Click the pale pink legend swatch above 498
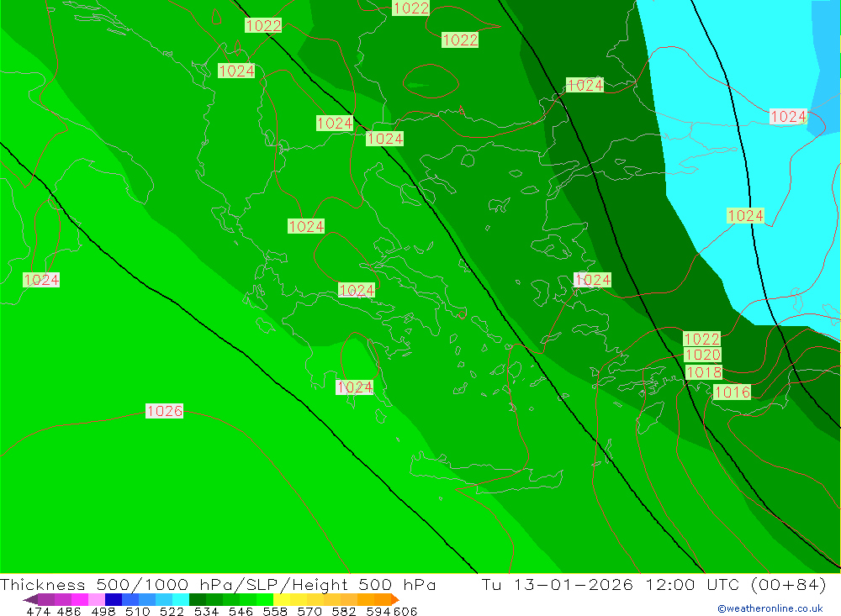 pos(97,599)
